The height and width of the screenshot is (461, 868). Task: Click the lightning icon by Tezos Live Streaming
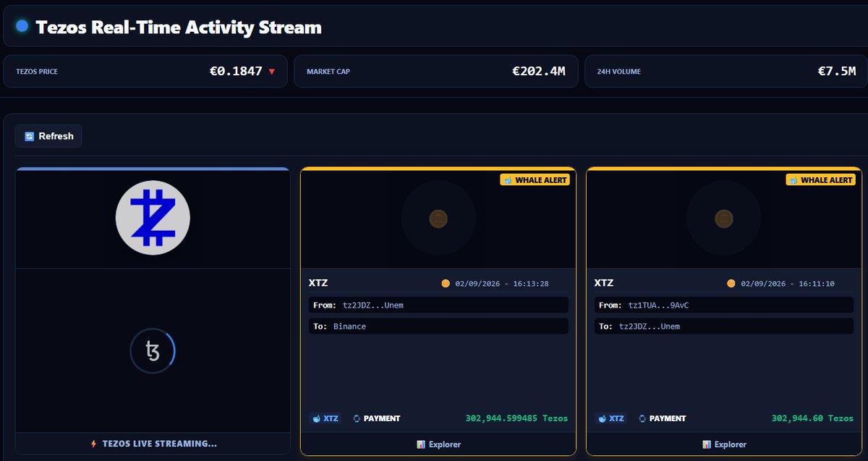[x=93, y=444]
